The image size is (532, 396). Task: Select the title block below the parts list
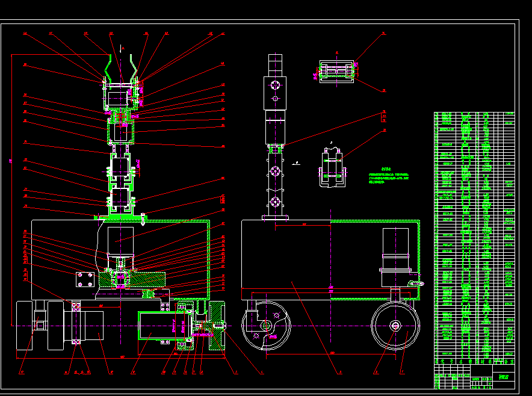point(474,377)
